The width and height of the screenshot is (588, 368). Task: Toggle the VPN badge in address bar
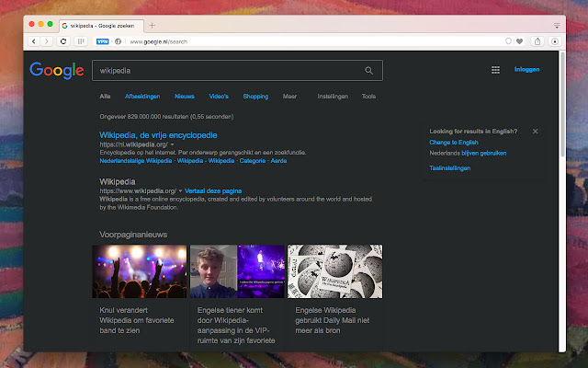tap(102, 41)
